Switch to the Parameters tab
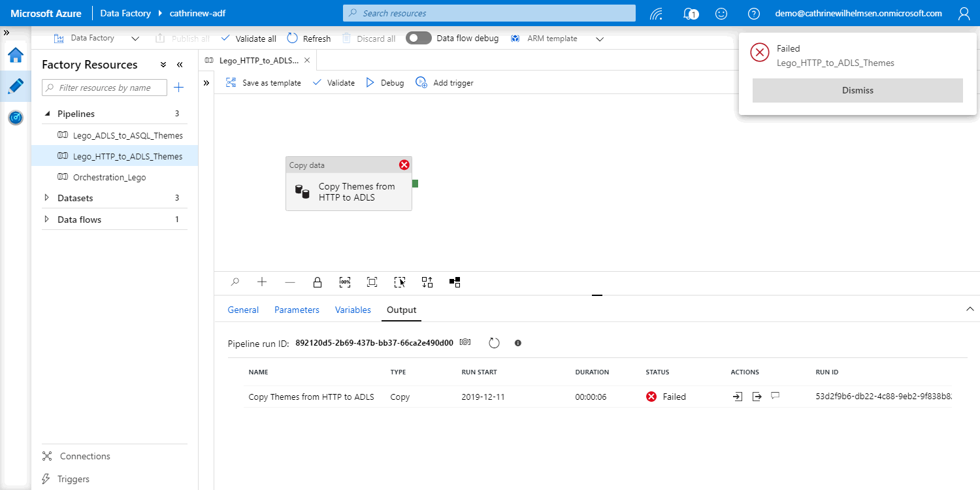This screenshot has width=980, height=490. tap(297, 310)
